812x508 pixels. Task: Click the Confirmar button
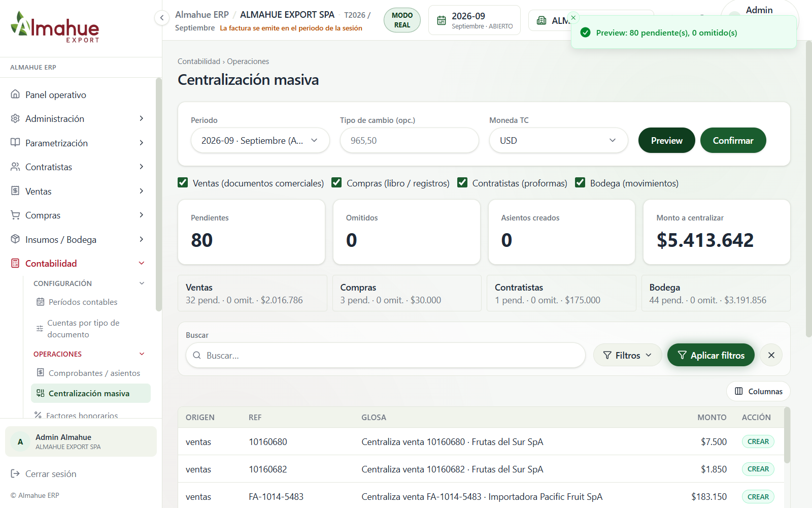coord(733,140)
